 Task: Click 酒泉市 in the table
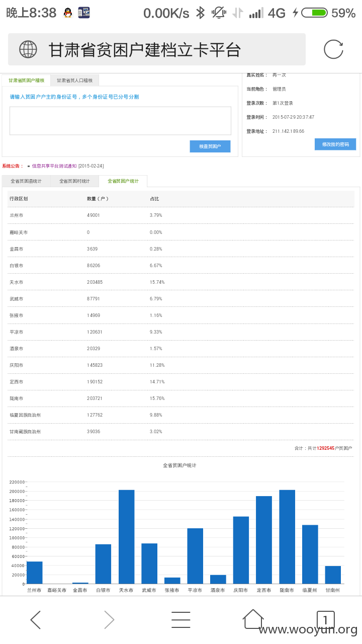click(x=16, y=349)
